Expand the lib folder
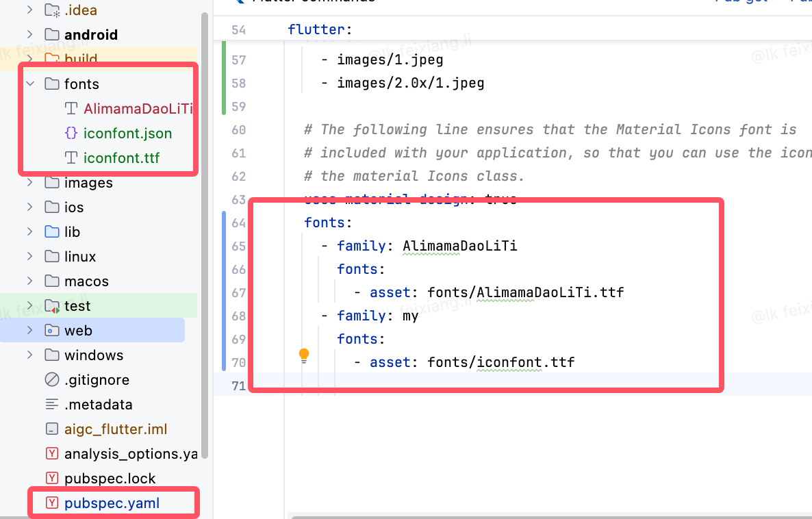The height and width of the screenshot is (519, 812). pyautogui.click(x=30, y=231)
